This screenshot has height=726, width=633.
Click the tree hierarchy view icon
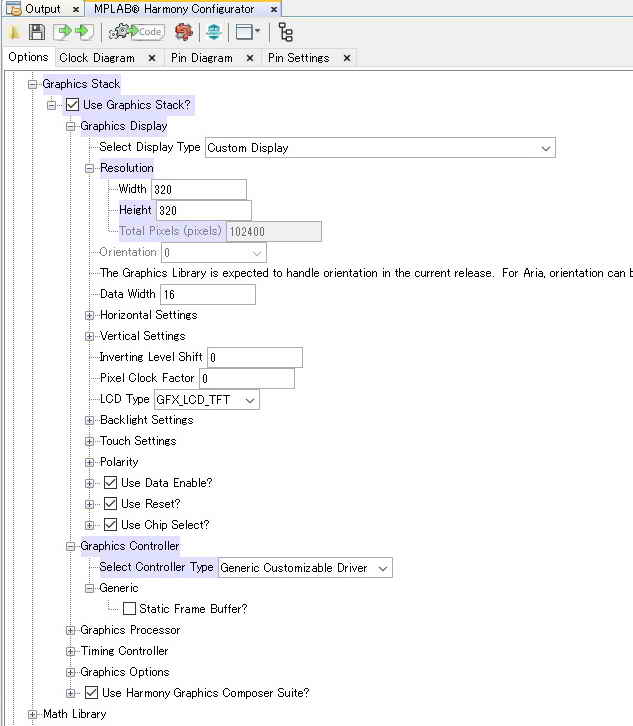point(285,32)
